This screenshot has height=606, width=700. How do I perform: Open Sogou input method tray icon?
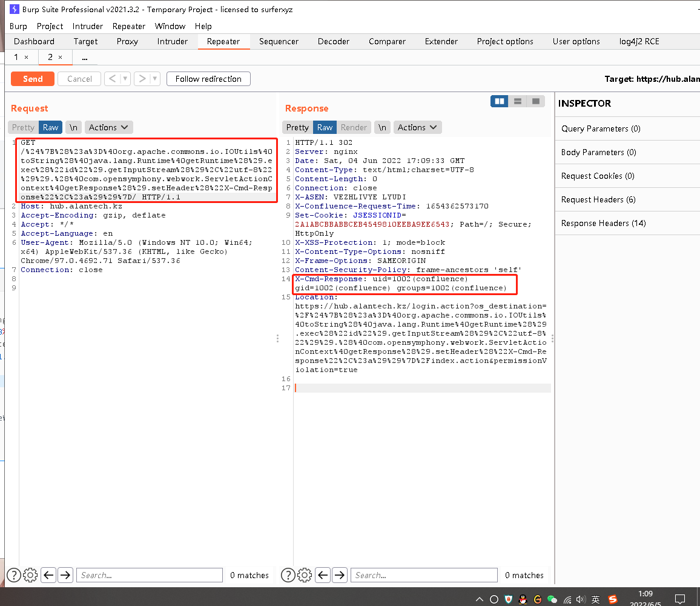click(x=613, y=599)
